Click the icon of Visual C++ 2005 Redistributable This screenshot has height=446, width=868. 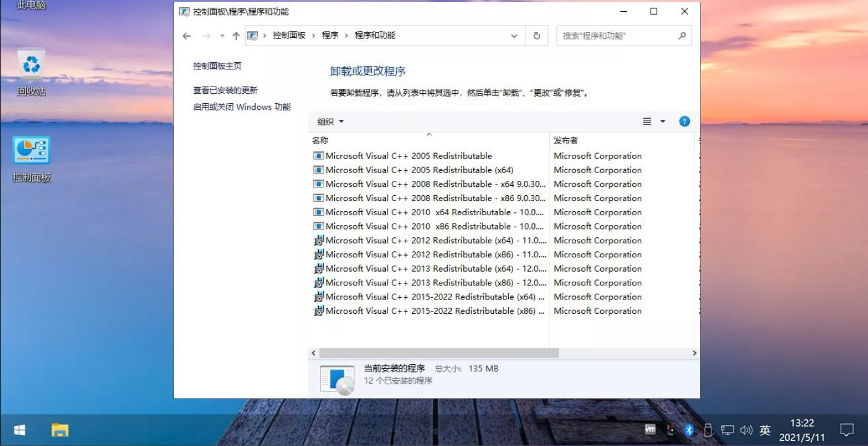319,156
